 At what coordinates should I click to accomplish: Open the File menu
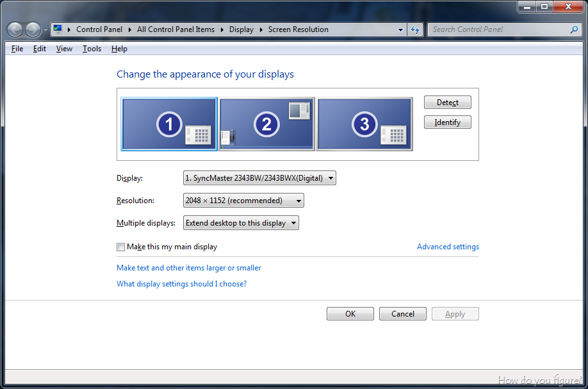pyautogui.click(x=17, y=49)
